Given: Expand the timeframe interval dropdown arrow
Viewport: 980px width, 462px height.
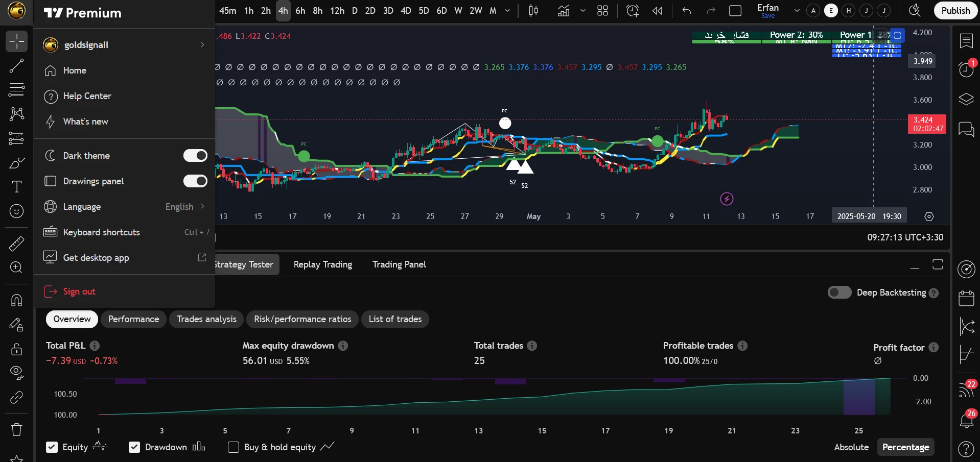Looking at the screenshot, I should point(507,11).
